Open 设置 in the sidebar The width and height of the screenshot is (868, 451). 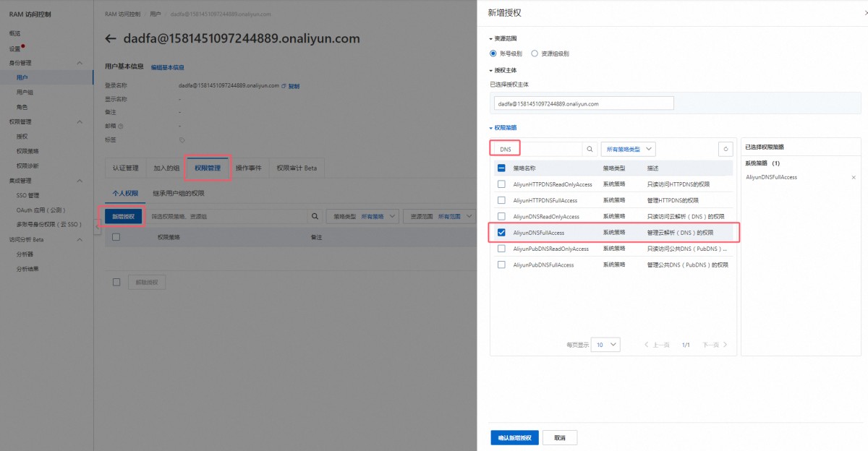click(15, 48)
